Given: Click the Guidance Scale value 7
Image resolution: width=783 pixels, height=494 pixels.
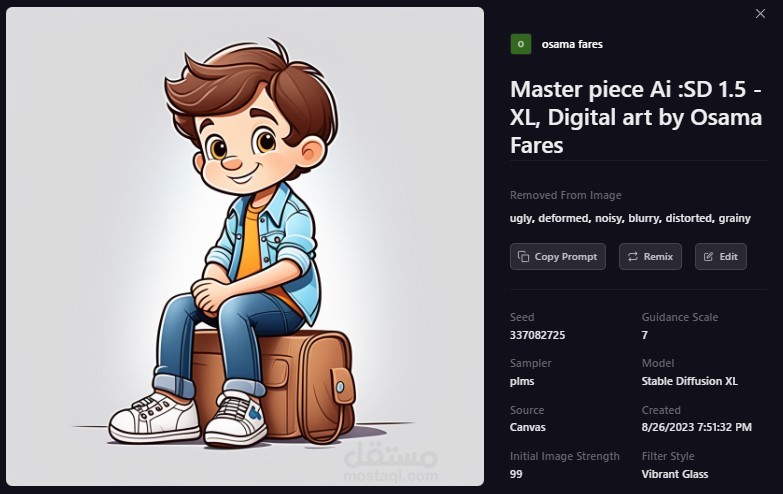Looking at the screenshot, I should coord(645,335).
